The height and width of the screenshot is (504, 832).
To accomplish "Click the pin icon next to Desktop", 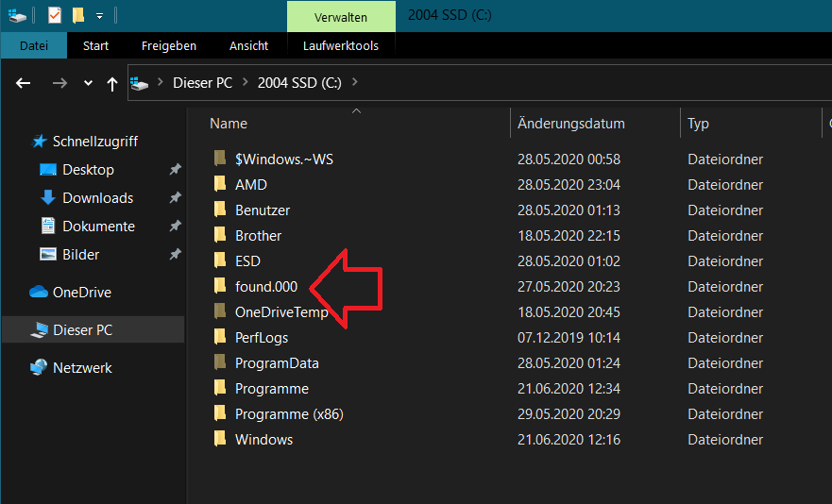I will pos(175,169).
